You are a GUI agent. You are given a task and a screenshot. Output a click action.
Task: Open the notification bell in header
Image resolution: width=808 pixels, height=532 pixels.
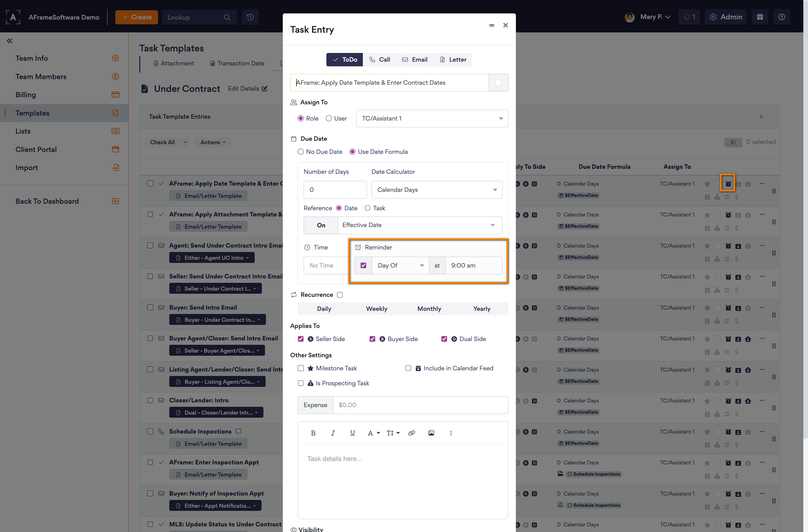689,17
